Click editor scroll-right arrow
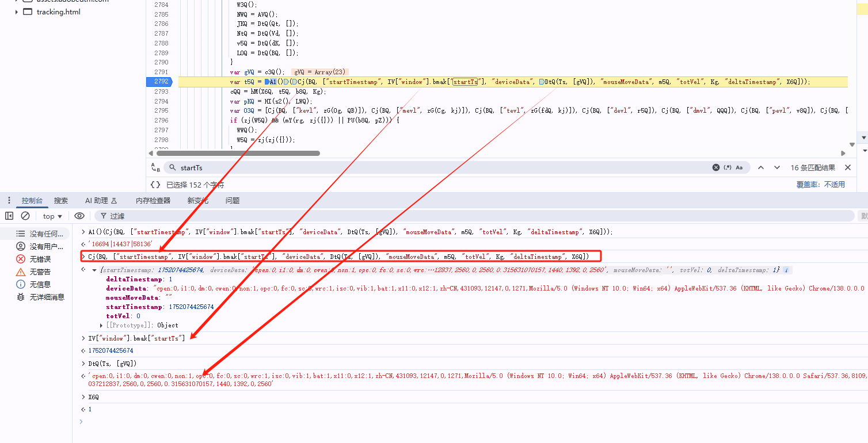Screen dimensions: 868x443 pos(844,154)
